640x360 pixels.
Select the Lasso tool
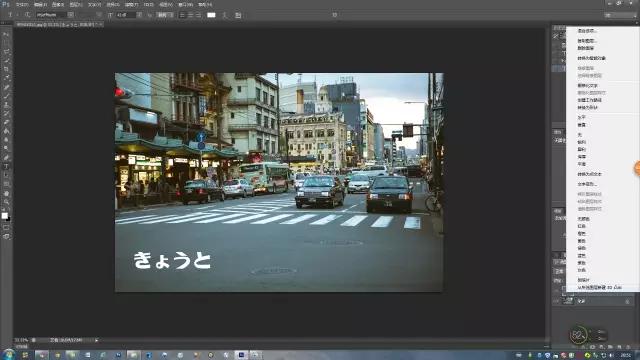[6, 52]
